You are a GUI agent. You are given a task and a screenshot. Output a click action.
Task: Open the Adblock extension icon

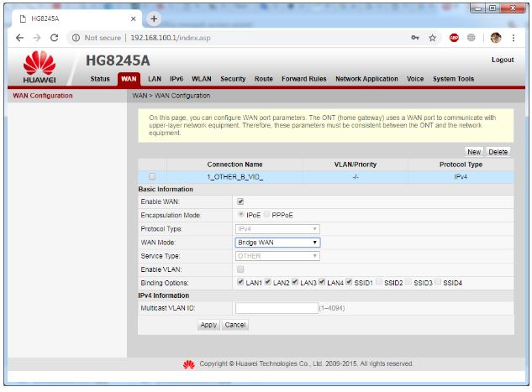point(454,38)
